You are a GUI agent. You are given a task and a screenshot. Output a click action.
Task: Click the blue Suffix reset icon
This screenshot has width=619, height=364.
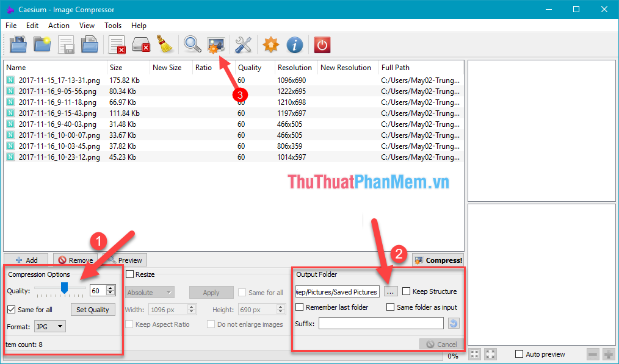point(454,323)
